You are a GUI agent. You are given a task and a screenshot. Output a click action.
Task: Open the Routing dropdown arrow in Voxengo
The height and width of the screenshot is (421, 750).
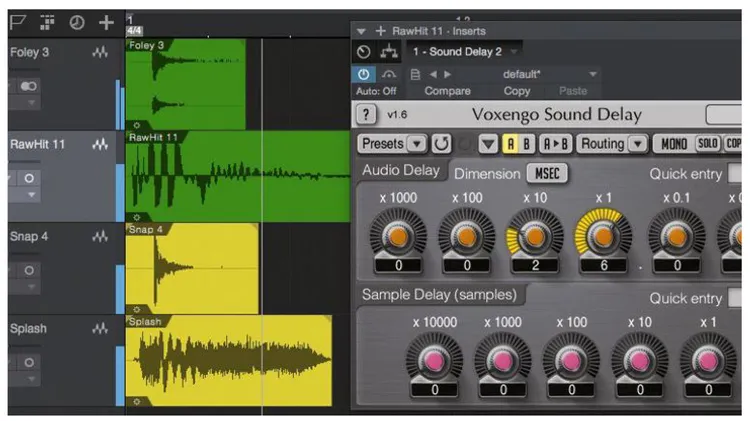point(638,144)
